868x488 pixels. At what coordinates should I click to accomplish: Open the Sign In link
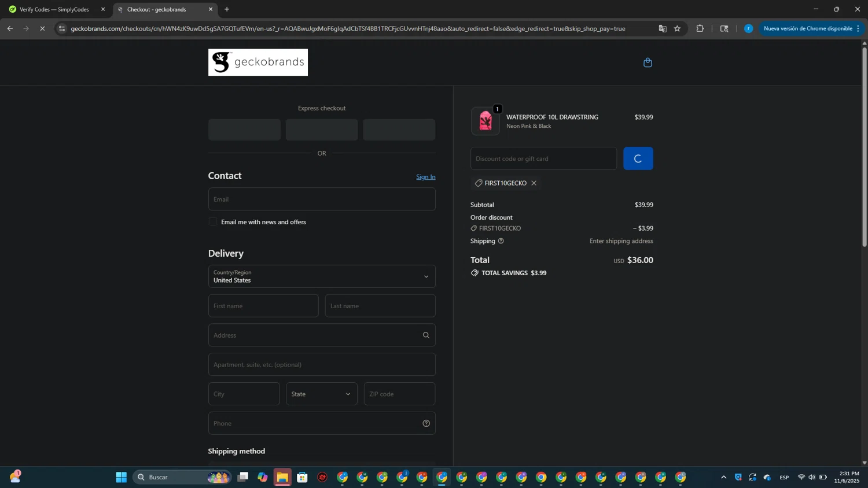click(x=426, y=177)
